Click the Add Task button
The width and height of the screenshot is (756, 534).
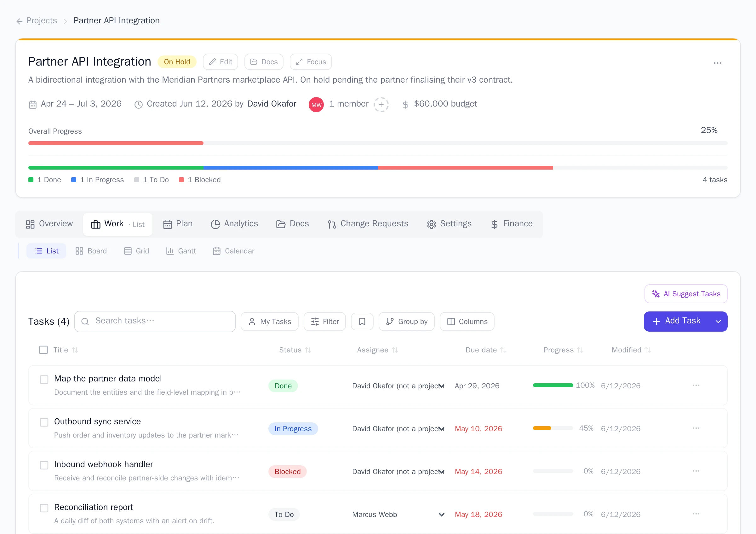tap(677, 322)
